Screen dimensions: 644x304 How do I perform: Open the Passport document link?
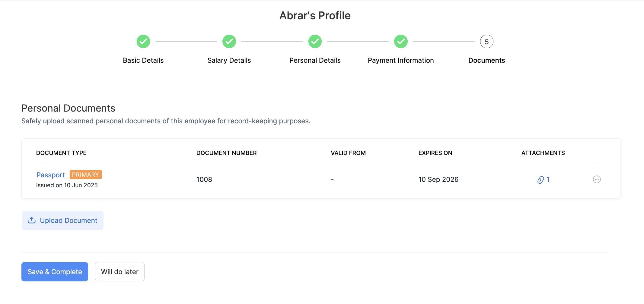point(51,175)
